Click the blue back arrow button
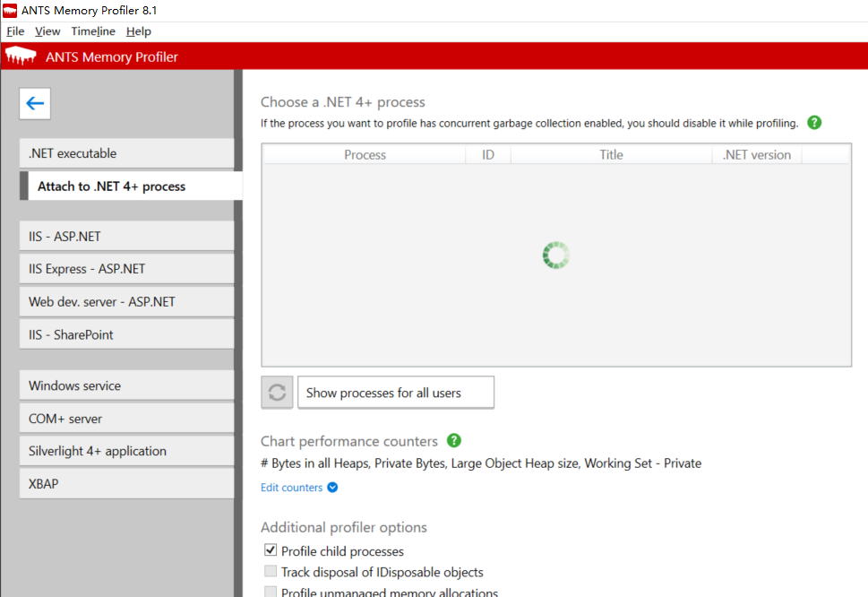The image size is (868, 597). coord(35,104)
